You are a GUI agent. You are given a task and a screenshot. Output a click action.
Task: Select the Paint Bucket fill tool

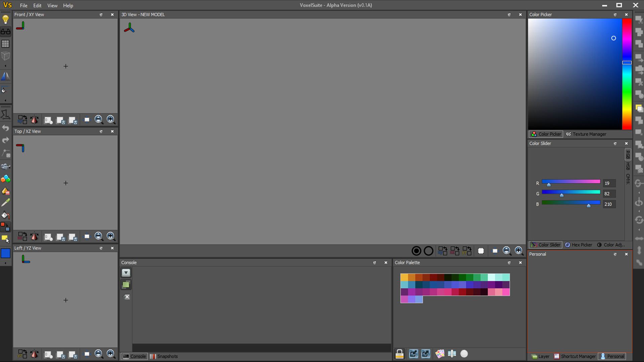pyautogui.click(x=6, y=215)
